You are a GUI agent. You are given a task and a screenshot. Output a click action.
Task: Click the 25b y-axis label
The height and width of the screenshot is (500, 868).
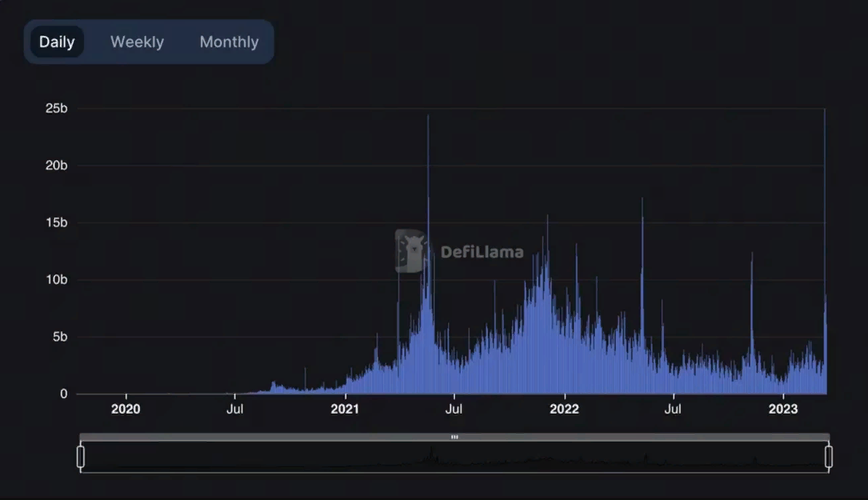(x=56, y=109)
